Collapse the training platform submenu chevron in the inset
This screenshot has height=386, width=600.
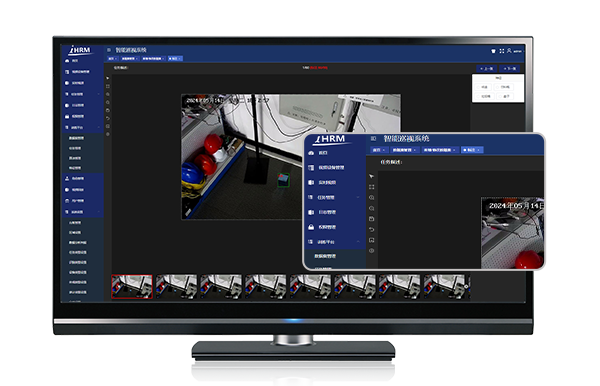(358, 242)
